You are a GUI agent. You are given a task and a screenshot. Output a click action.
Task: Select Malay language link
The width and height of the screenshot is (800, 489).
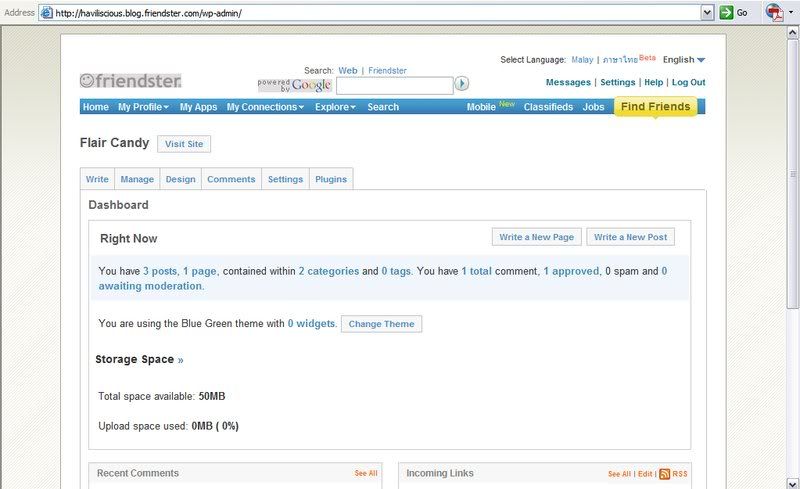click(582, 60)
